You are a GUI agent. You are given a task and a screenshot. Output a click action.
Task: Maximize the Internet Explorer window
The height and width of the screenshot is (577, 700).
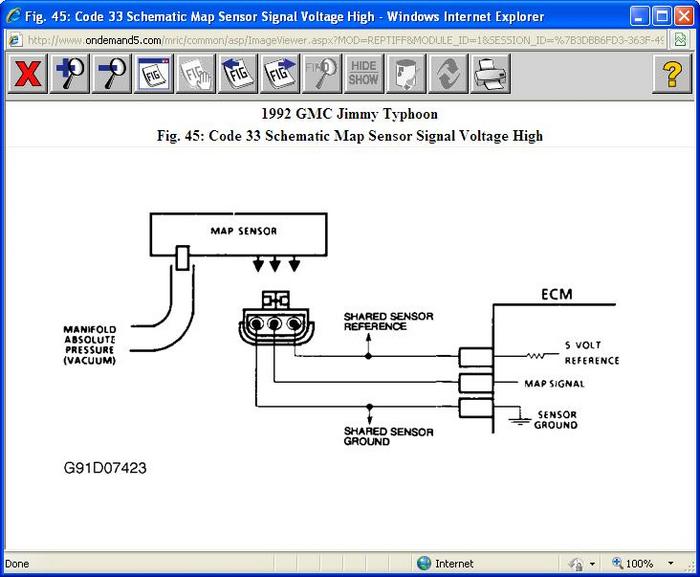pos(662,17)
